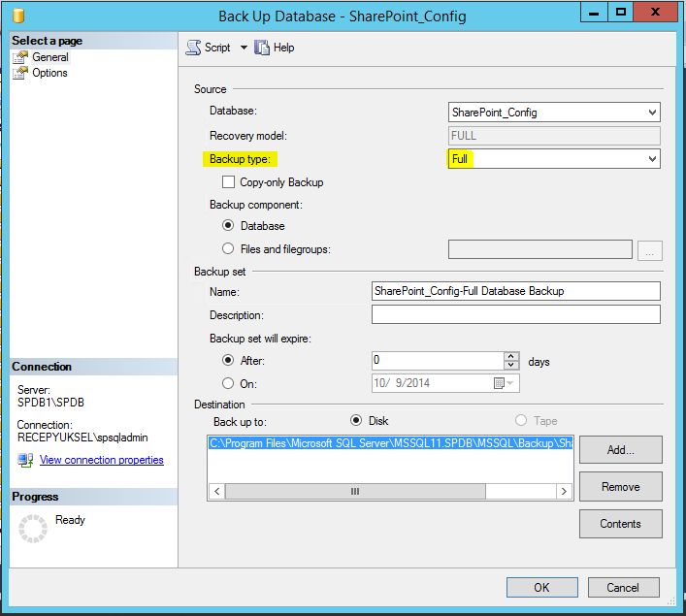The width and height of the screenshot is (686, 616).
Task: Click the filegroups browse ellipsis button
Action: point(650,250)
